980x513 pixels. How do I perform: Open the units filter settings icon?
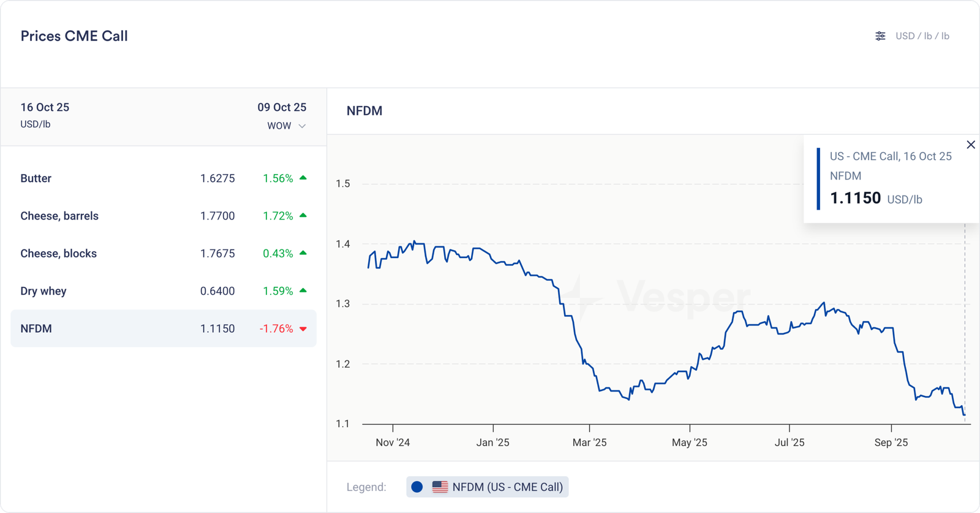(x=880, y=36)
